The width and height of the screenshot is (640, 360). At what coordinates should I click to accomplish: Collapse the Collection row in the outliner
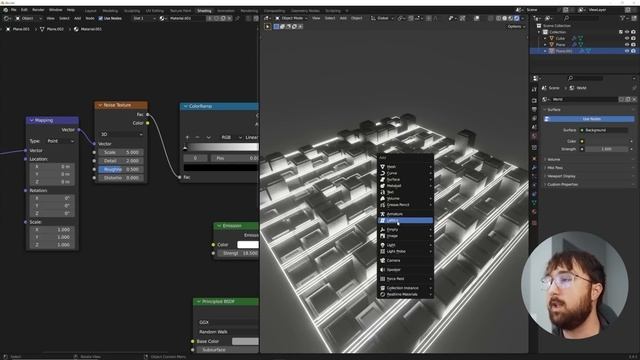click(539, 32)
